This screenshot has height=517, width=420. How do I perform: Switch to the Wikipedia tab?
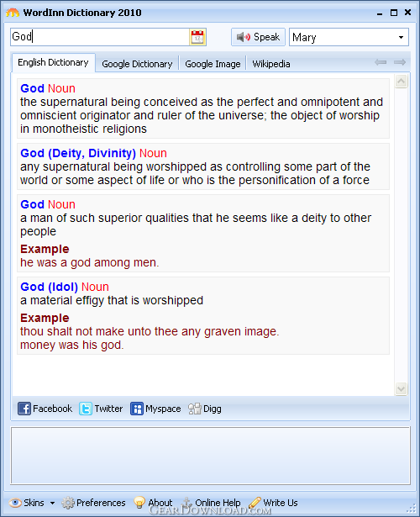(271, 64)
